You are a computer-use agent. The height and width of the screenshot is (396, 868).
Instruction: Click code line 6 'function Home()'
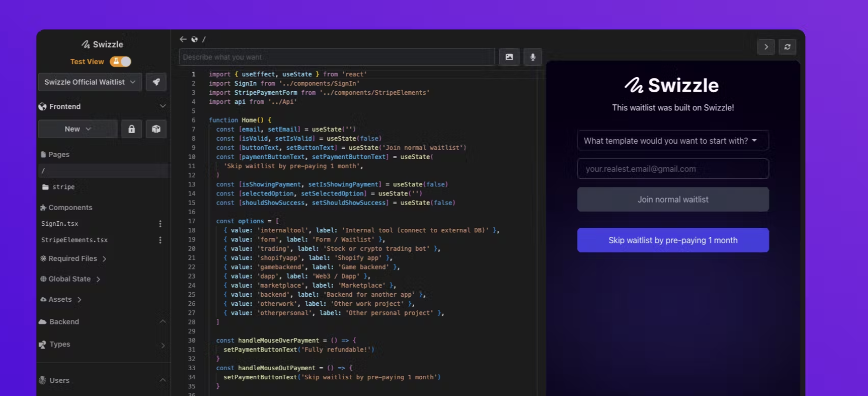[240, 120]
